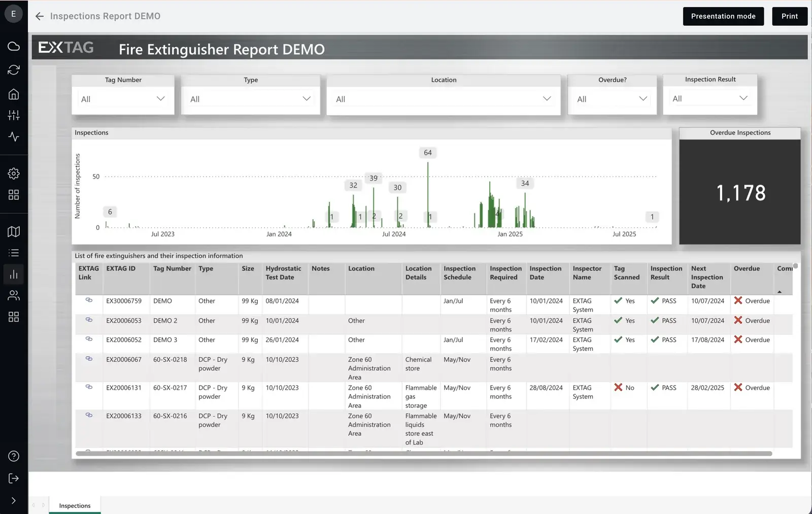812x514 pixels.
Task: Open the user avatar labeled E
Action: 14,14
